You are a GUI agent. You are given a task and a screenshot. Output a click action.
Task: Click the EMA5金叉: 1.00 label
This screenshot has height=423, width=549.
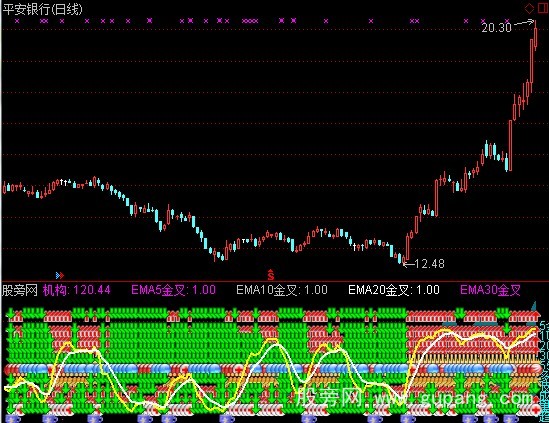pyautogui.click(x=174, y=290)
